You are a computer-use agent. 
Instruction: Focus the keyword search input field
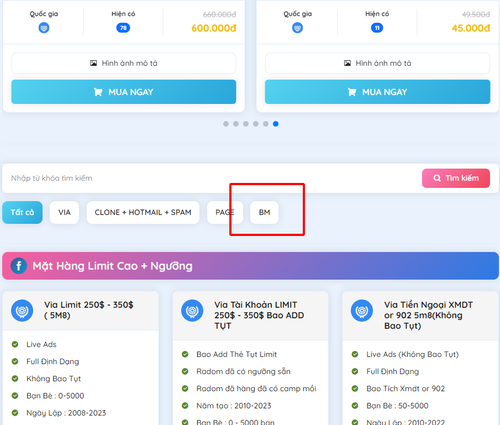tap(212, 178)
